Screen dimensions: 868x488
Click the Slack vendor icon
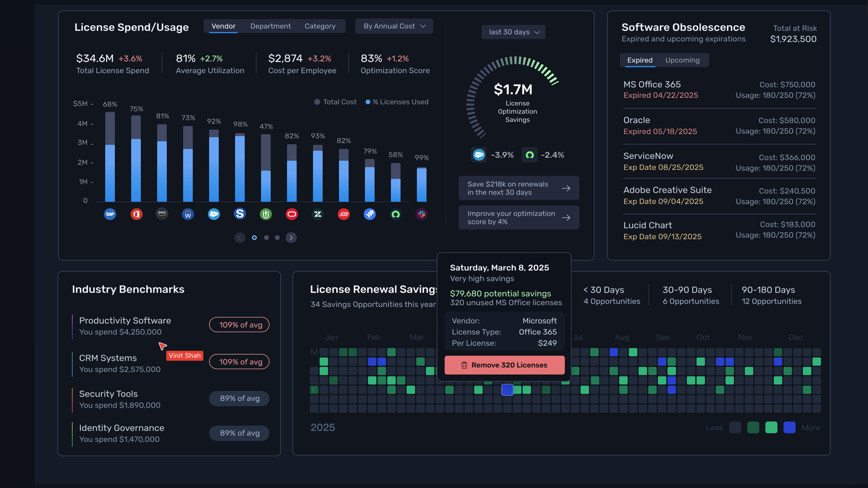(x=422, y=214)
